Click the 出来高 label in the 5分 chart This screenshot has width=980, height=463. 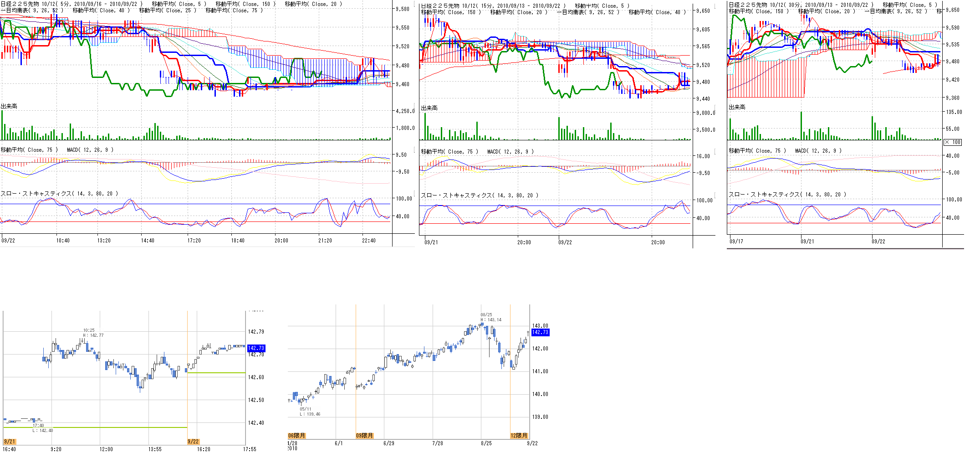[x=9, y=106]
